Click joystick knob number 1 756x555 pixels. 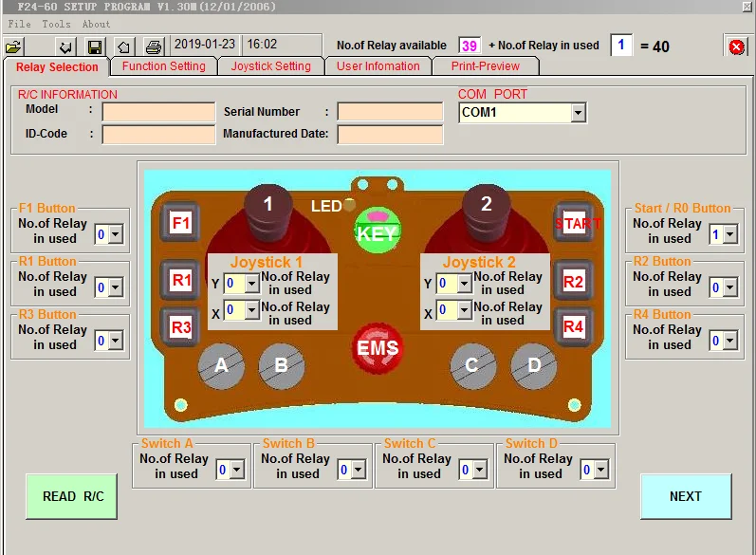coord(268,206)
